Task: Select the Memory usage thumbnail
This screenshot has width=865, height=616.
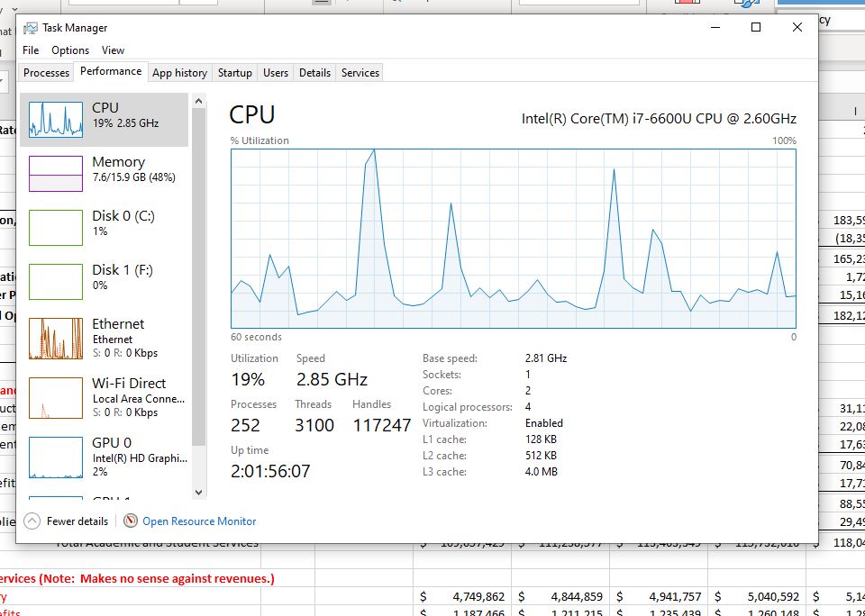Action: (56, 174)
